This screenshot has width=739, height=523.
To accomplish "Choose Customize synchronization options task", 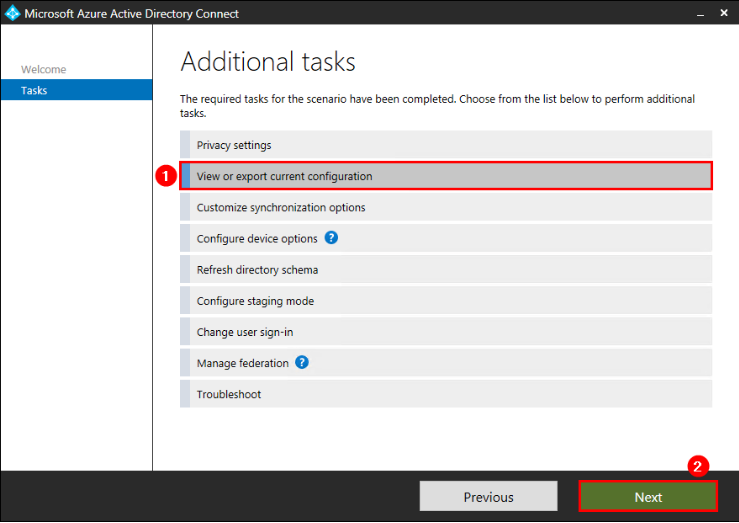I will pyautogui.click(x=446, y=207).
